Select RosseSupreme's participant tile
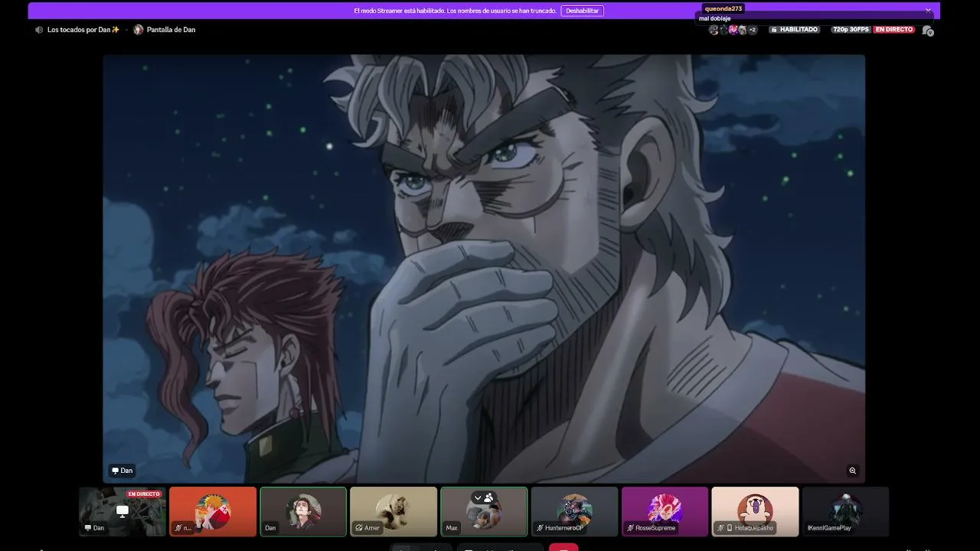980x551 pixels. pos(665,511)
